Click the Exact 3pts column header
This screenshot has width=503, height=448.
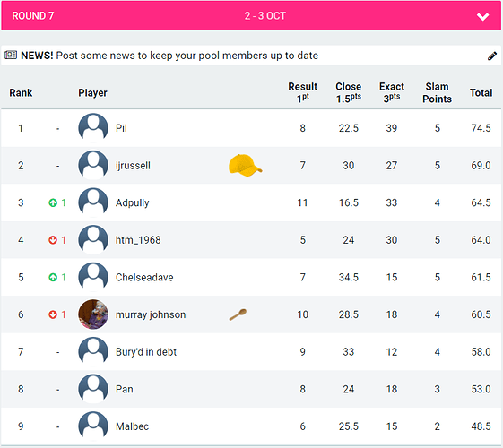click(x=392, y=92)
